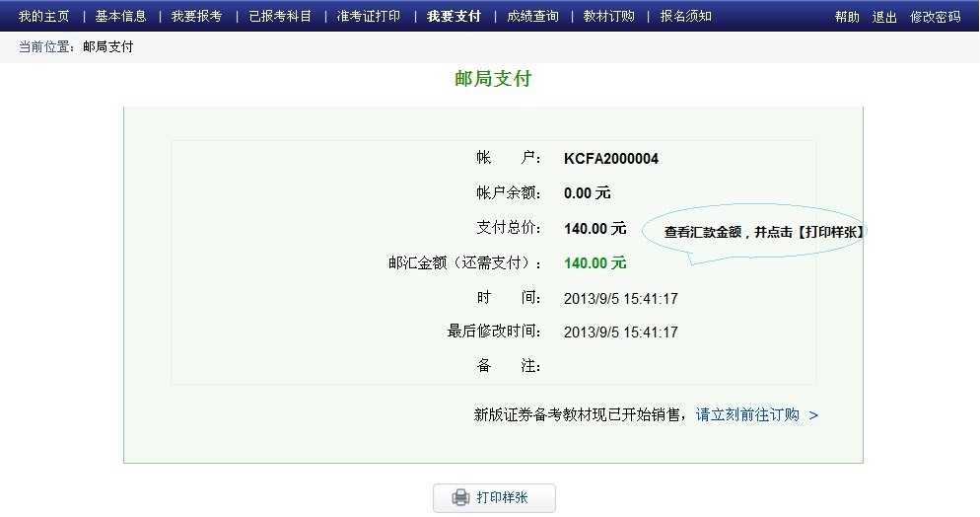The image size is (980, 517).
Task: Go to the 教材订购 menu item
Action: tap(608, 17)
